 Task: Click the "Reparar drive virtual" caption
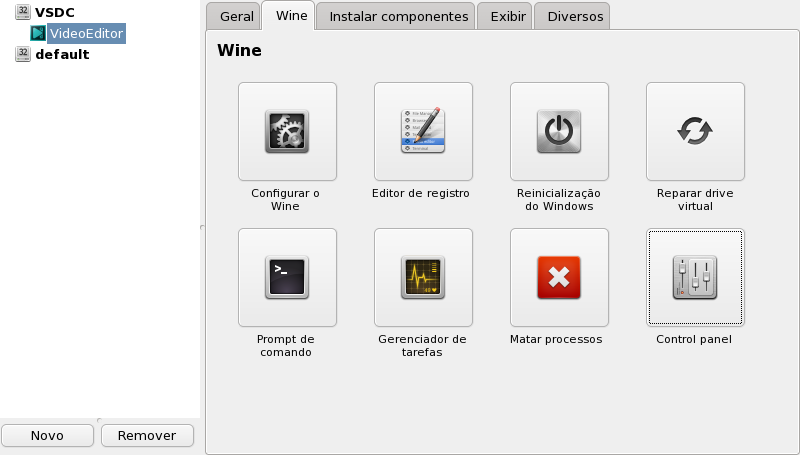coord(695,199)
